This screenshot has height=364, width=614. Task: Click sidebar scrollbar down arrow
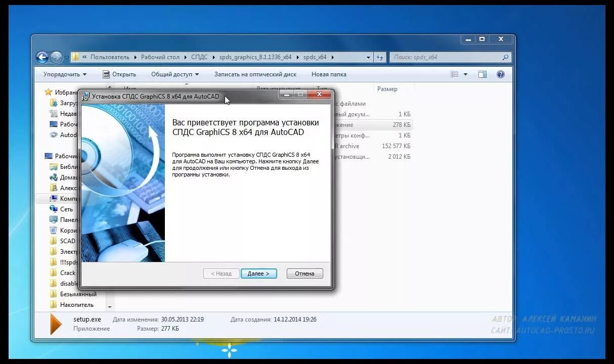(x=110, y=306)
